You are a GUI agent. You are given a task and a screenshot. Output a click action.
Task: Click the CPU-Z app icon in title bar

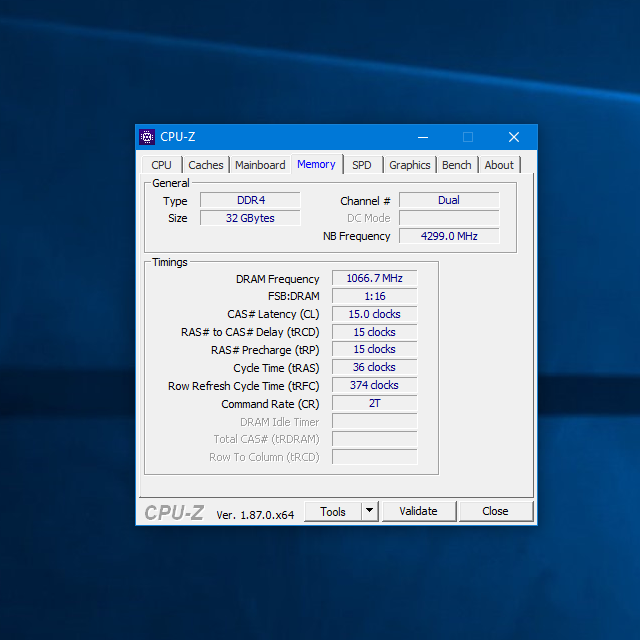point(147,137)
